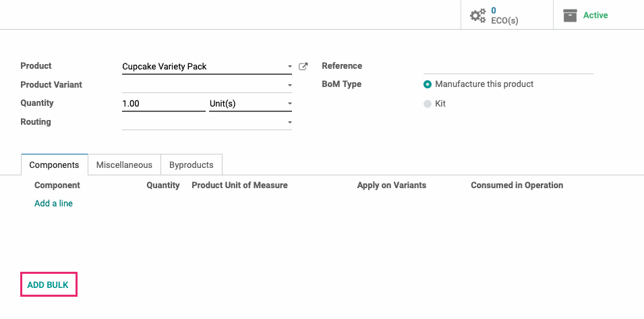Click the Active status text
The width and height of the screenshot is (644, 319).
[x=595, y=16]
